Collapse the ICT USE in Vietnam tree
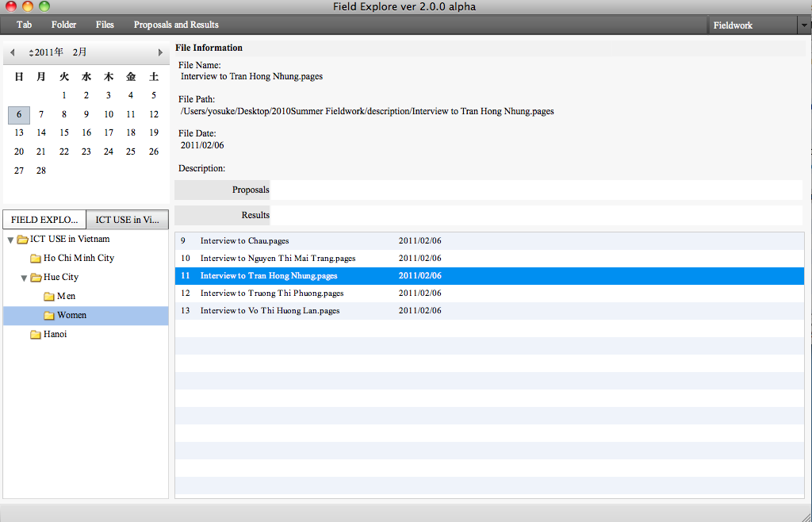 (x=10, y=240)
